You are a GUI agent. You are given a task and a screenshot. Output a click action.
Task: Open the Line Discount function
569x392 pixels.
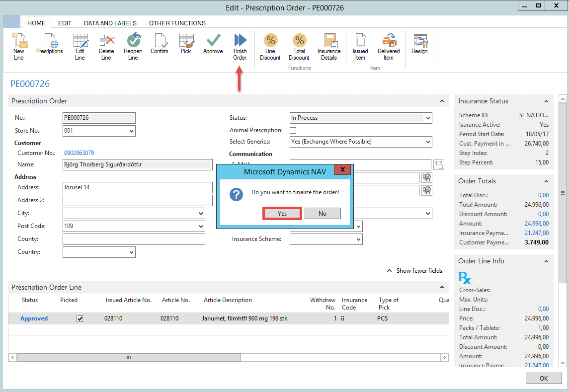pos(270,47)
